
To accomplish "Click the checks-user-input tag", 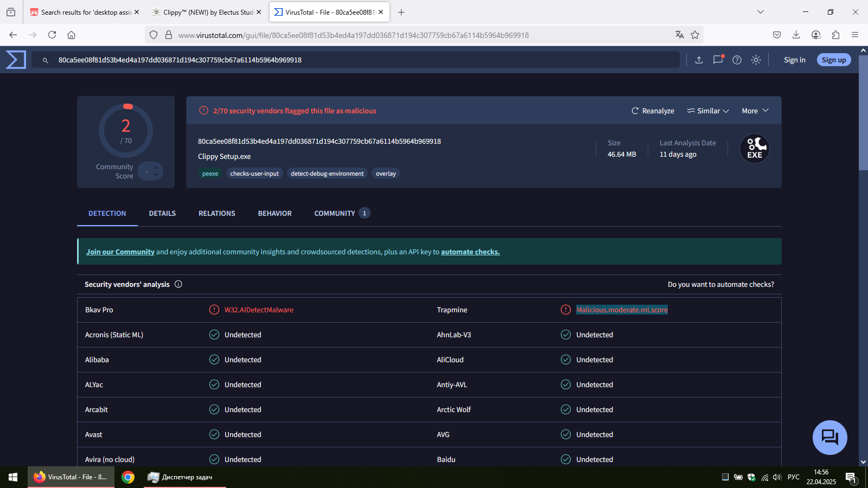I will [254, 174].
